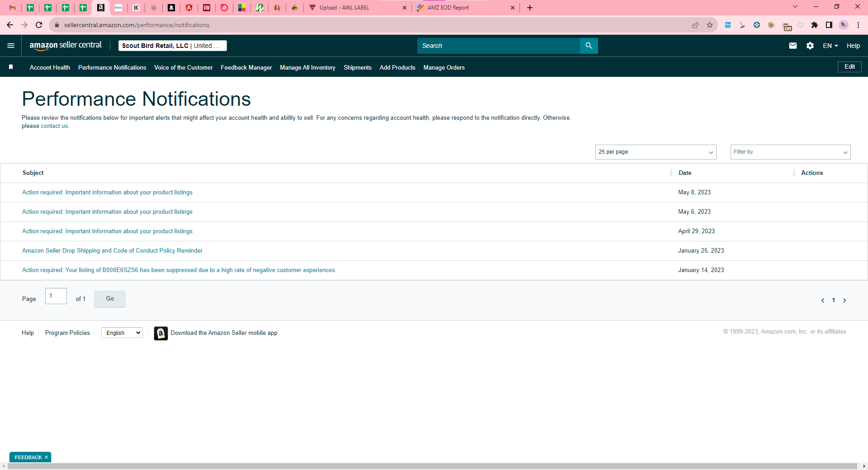Open a new browser tab
The image size is (868, 470).
[x=530, y=8]
